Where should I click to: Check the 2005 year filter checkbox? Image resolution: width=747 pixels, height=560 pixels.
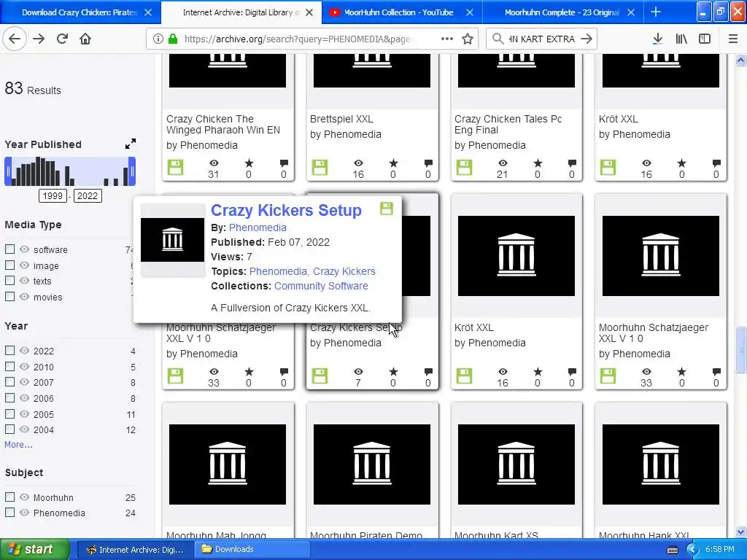[x=9, y=414]
